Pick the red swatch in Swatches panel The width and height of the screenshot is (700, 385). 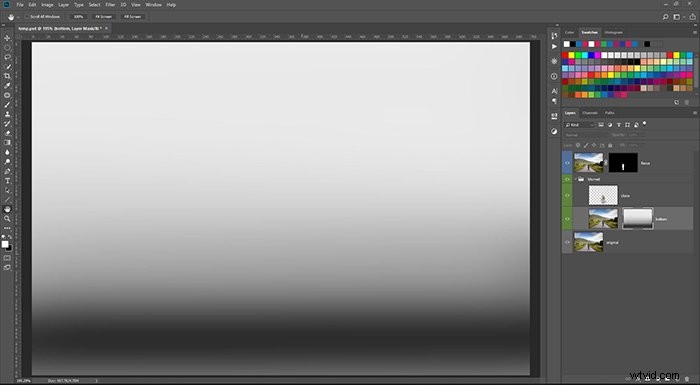click(x=565, y=55)
